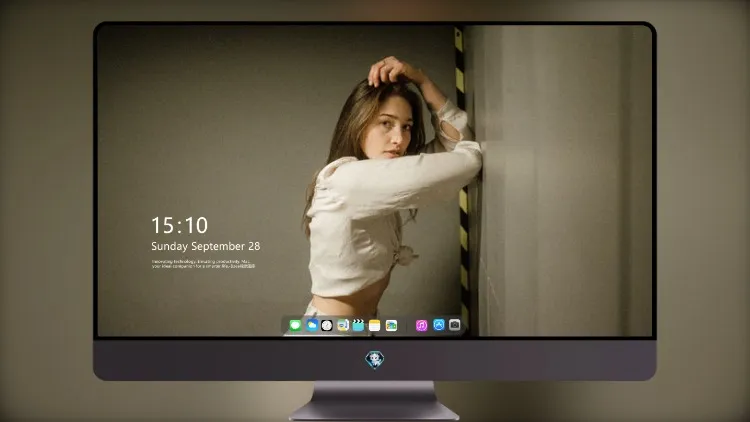Screen dimensions: 750x422
Task: Open the colorful widgets gallery app in dock
Action: (391, 325)
